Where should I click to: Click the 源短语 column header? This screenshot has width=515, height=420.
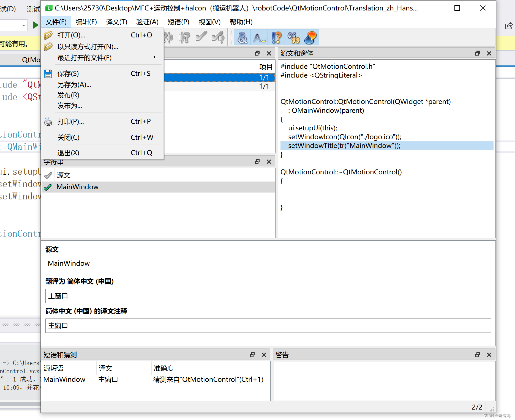point(69,368)
